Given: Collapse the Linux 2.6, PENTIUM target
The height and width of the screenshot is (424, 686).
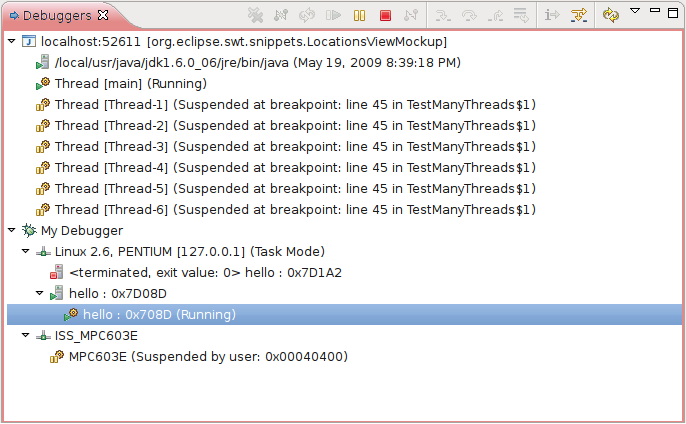Looking at the screenshot, I should pos(26,251).
